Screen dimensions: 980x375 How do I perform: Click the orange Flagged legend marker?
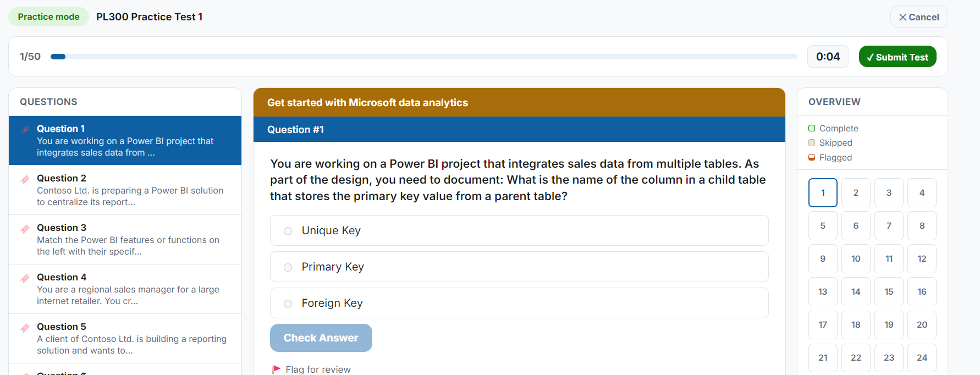coord(812,157)
